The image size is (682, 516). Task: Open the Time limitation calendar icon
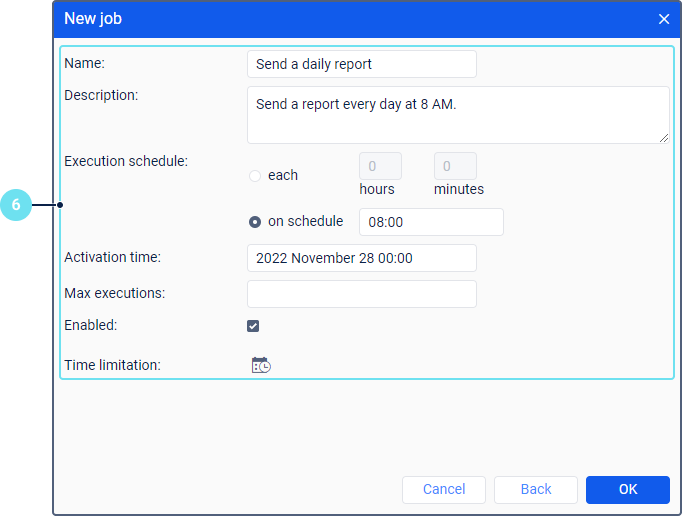(261, 365)
